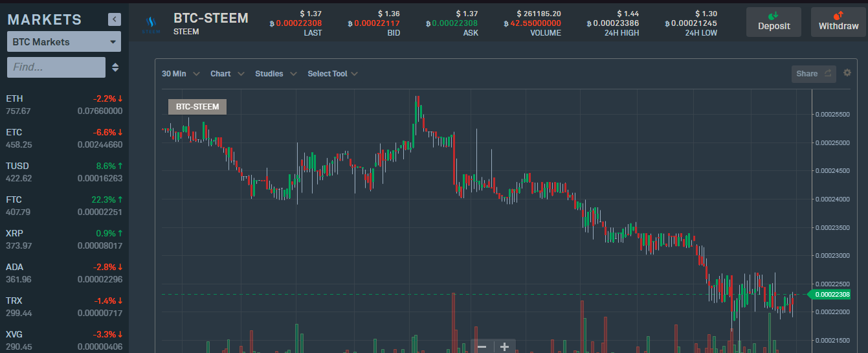
Task: Click the ASK price value
Action: [452, 23]
